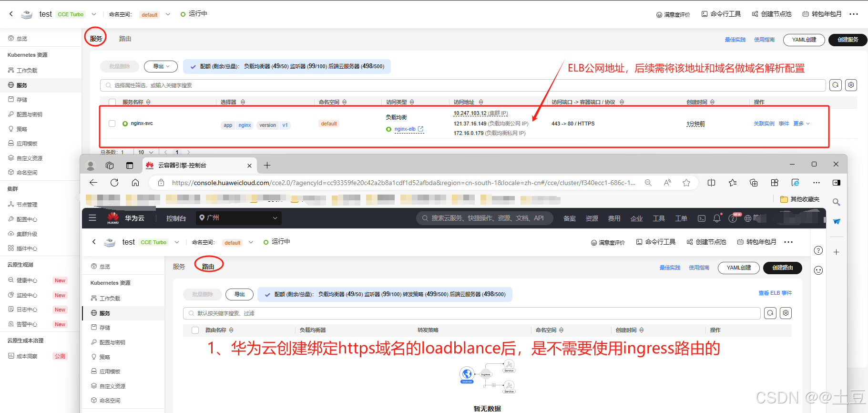Select all services checkbox in background table

[x=112, y=102]
